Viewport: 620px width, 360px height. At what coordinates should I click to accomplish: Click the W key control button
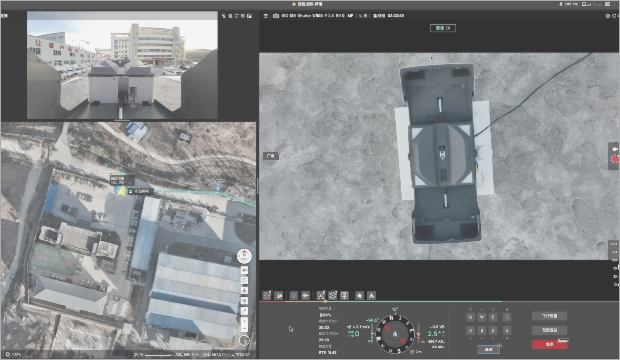pyautogui.click(x=482, y=317)
